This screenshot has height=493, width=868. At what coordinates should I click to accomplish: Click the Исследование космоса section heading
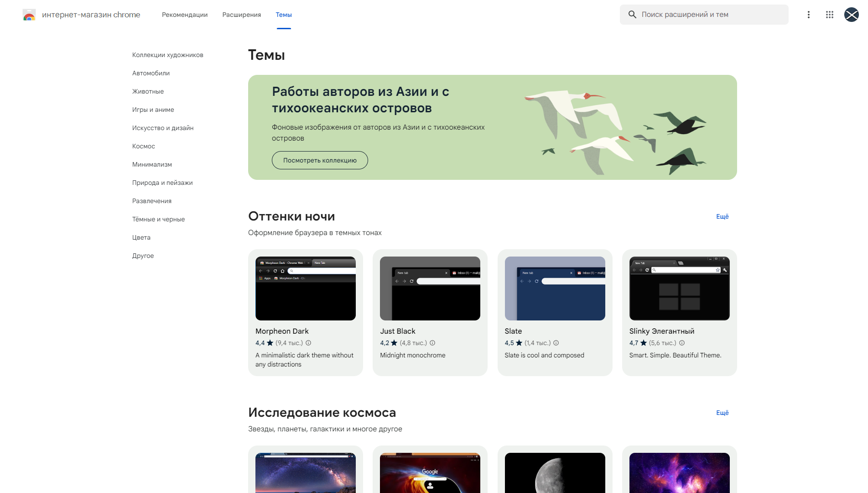[x=322, y=413]
